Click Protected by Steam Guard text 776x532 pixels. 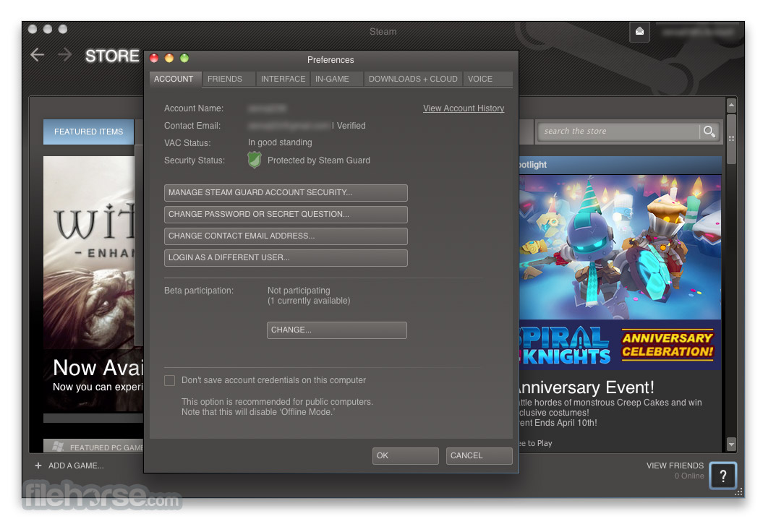tap(319, 160)
